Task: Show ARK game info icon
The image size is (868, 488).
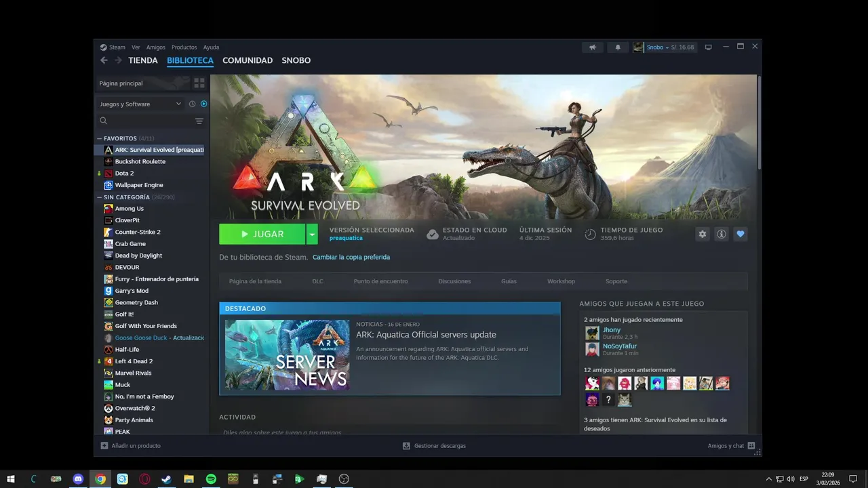Action: pos(722,234)
